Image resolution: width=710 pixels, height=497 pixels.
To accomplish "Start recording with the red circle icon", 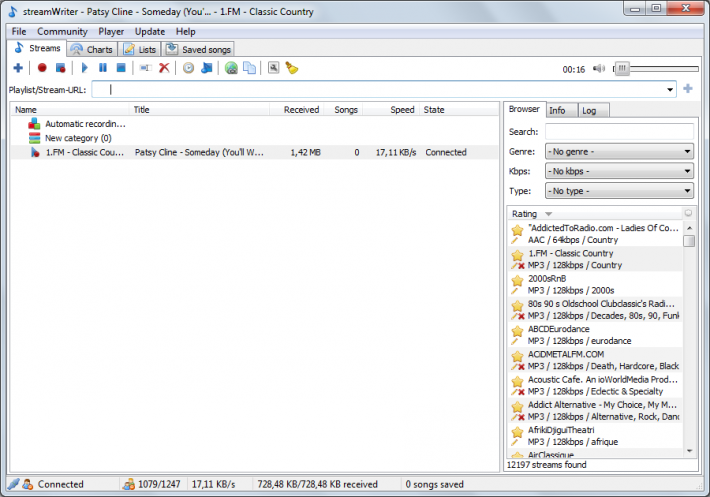I will [x=42, y=68].
